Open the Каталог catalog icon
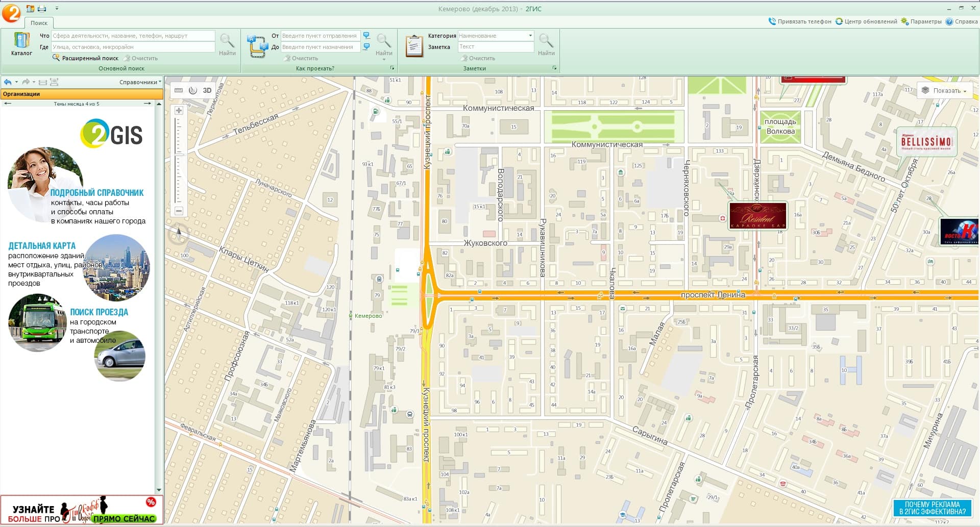 click(x=21, y=44)
